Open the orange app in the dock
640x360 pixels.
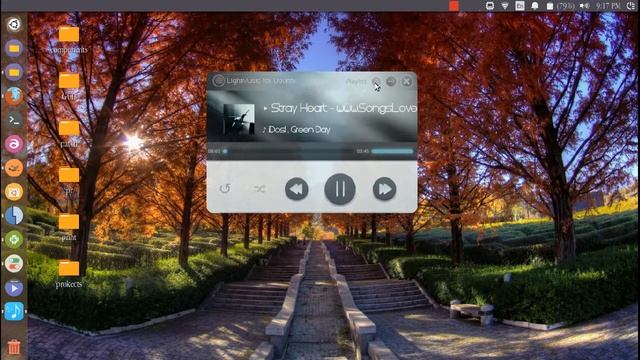coord(14,168)
